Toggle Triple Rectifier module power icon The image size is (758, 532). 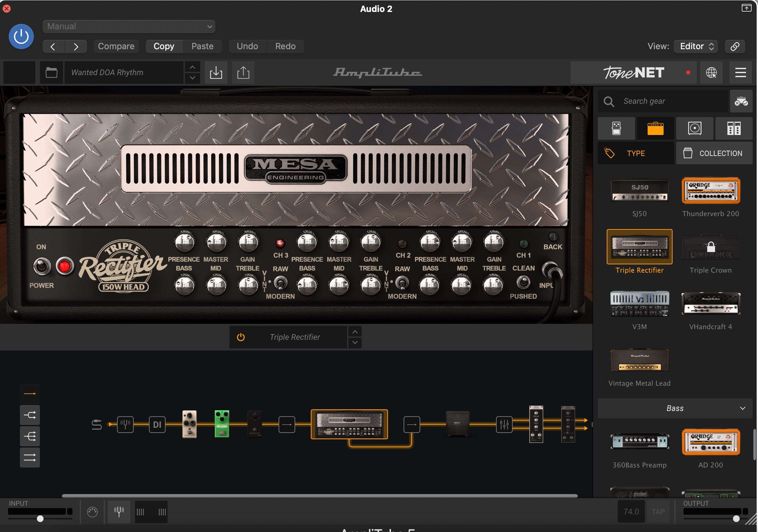point(241,337)
